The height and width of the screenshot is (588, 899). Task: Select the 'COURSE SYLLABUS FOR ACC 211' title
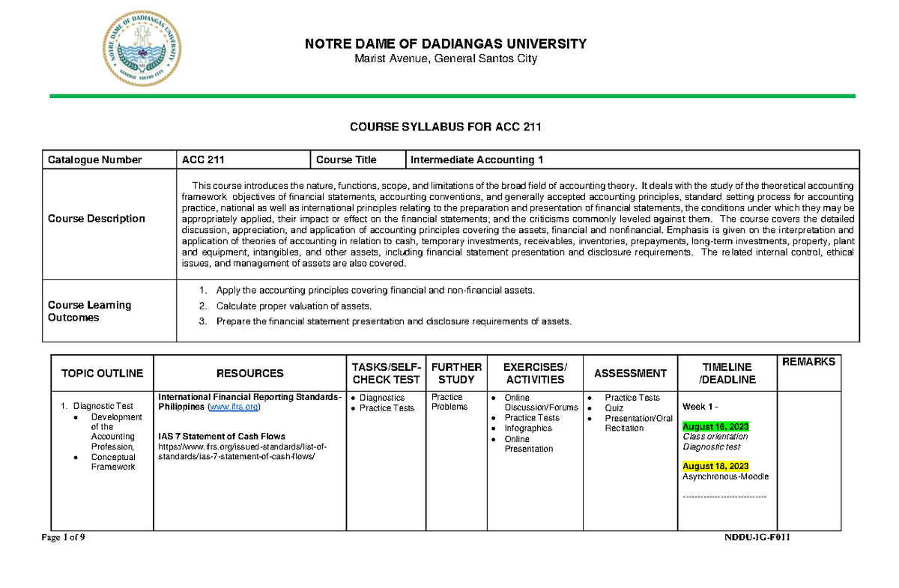pos(445,127)
